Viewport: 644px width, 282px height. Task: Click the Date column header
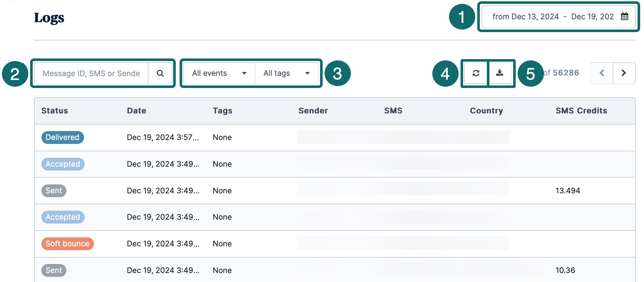[137, 111]
